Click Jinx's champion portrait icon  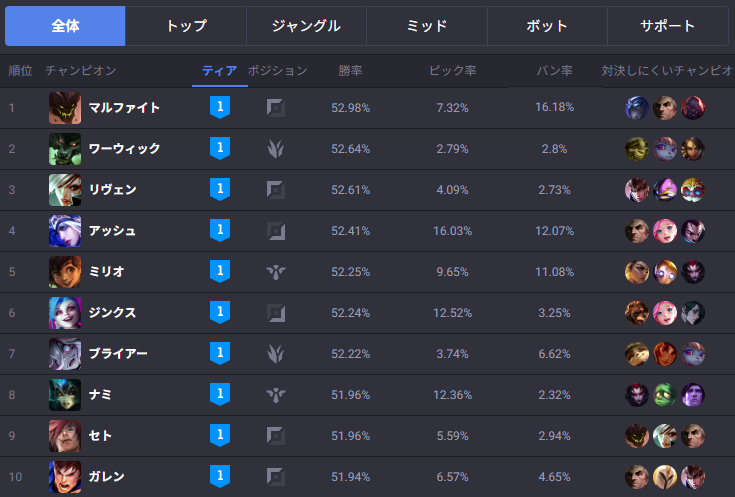65,313
